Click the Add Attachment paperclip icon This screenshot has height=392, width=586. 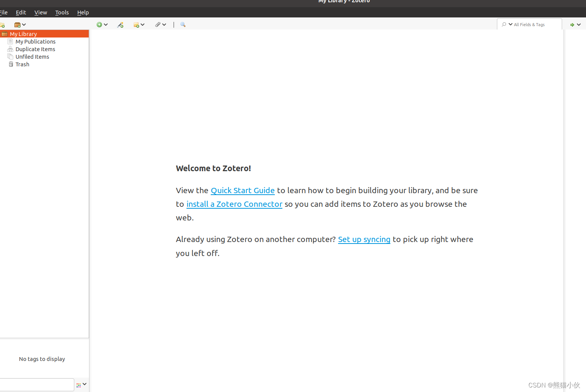(158, 25)
